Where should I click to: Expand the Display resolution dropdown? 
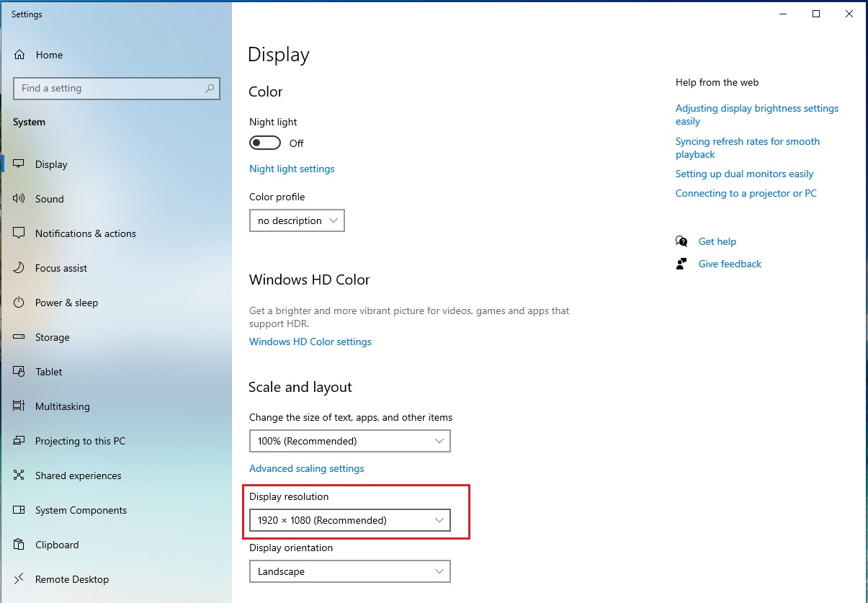(349, 519)
